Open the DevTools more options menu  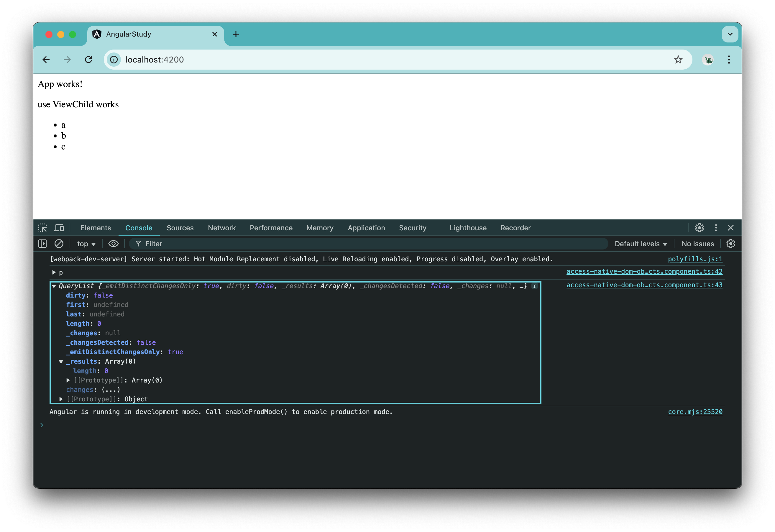tap(716, 228)
